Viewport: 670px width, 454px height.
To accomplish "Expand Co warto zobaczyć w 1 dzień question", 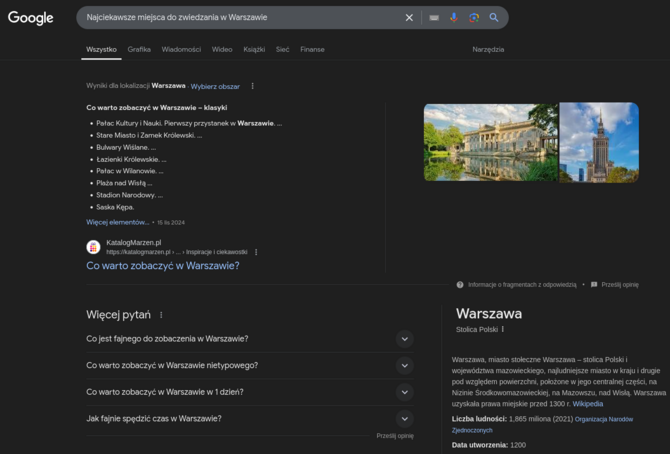I will (x=250, y=392).
